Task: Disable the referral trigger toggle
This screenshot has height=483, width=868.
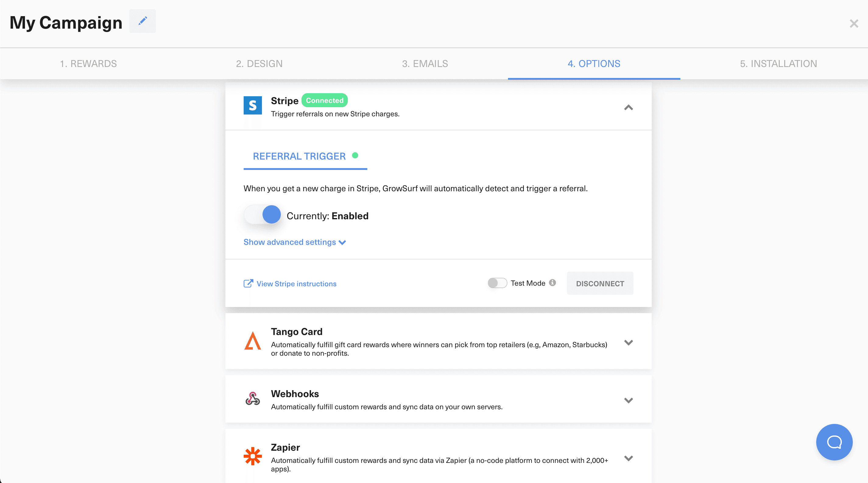Action: point(263,215)
